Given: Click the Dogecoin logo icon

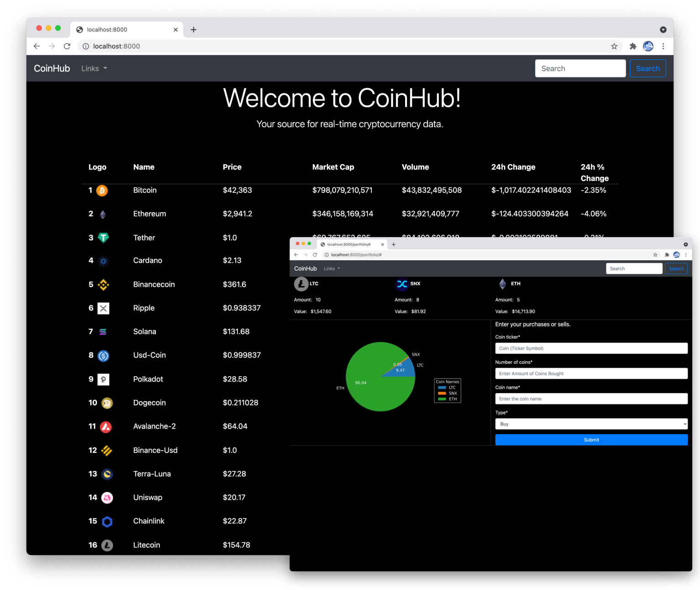Looking at the screenshot, I should [107, 403].
